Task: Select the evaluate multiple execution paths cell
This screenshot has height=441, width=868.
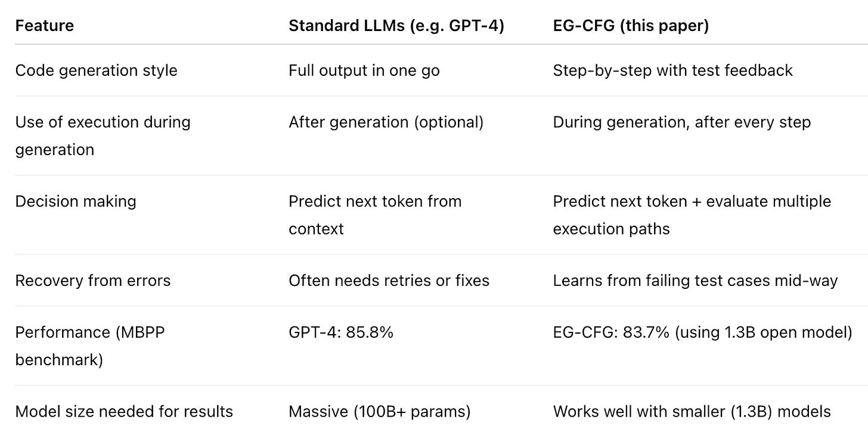Action: click(692, 215)
